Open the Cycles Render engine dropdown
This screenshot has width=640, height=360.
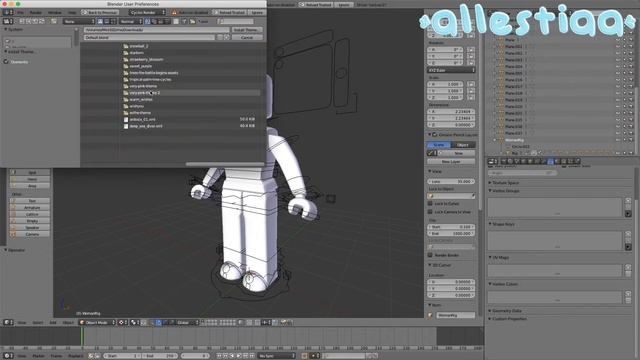click(147, 13)
